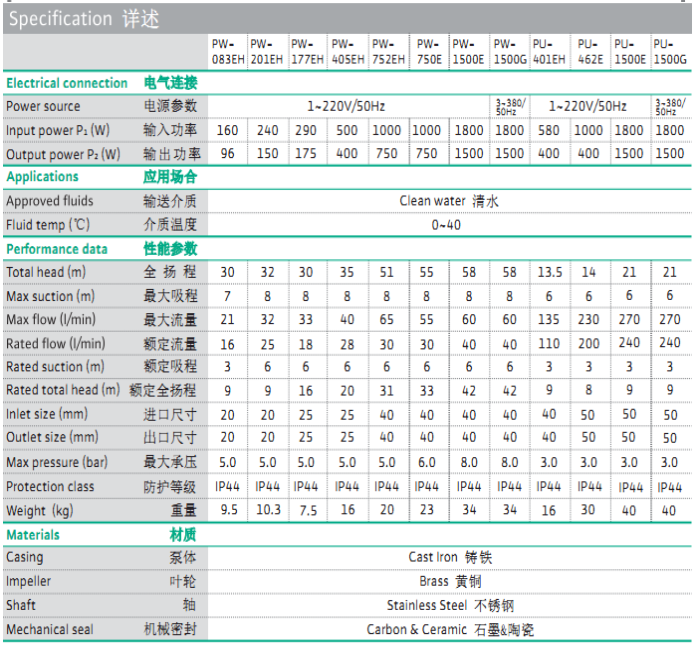Click the Cast Iron casing material cell

point(450,557)
